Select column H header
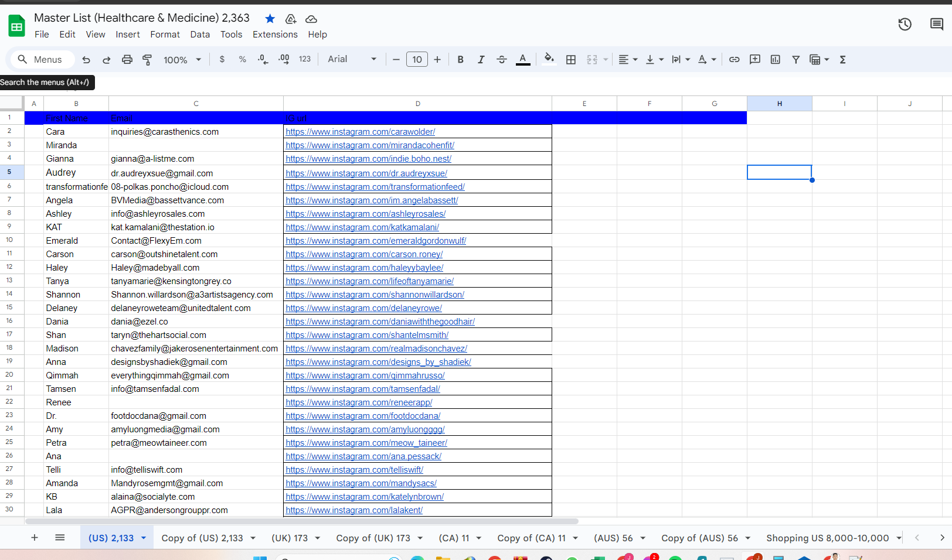This screenshot has width=952, height=560. coord(780,104)
